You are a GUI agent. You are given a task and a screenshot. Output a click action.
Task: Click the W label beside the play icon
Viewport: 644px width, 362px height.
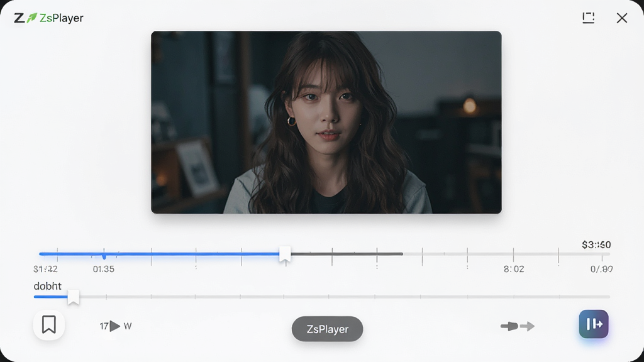pos(127,326)
